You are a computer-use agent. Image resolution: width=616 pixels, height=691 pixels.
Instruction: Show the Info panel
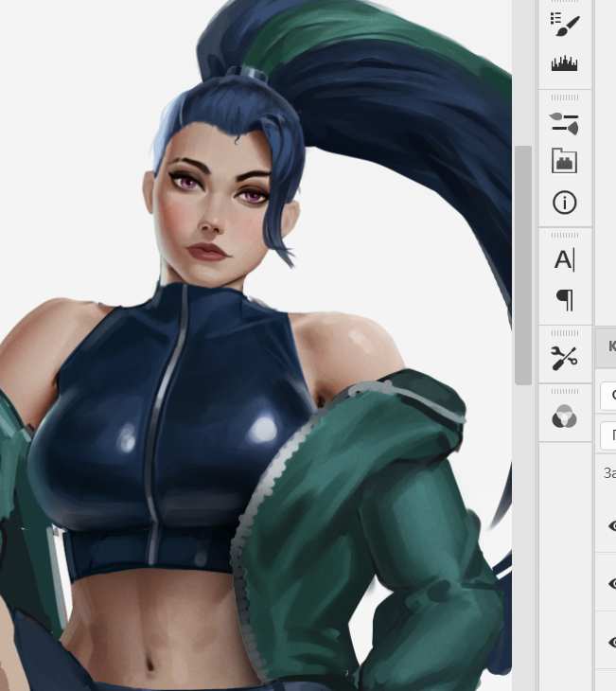[x=565, y=203]
